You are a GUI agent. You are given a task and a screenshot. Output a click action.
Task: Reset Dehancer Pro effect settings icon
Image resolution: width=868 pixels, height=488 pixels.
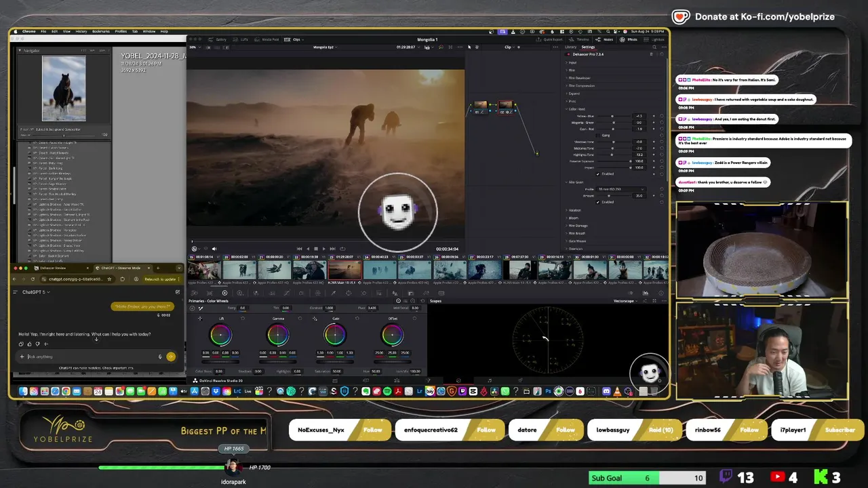point(662,54)
